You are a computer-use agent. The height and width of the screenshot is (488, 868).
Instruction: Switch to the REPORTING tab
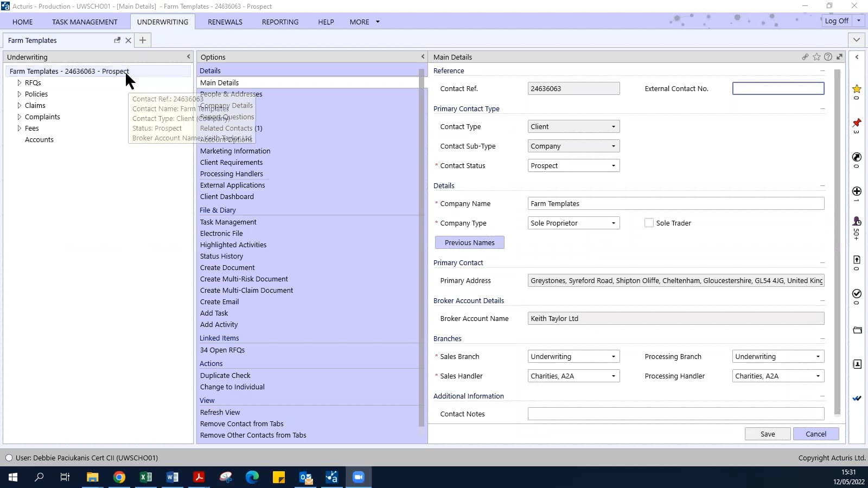280,22
